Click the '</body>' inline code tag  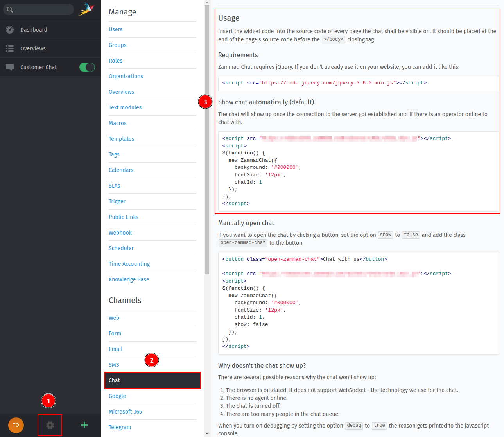[x=334, y=39]
